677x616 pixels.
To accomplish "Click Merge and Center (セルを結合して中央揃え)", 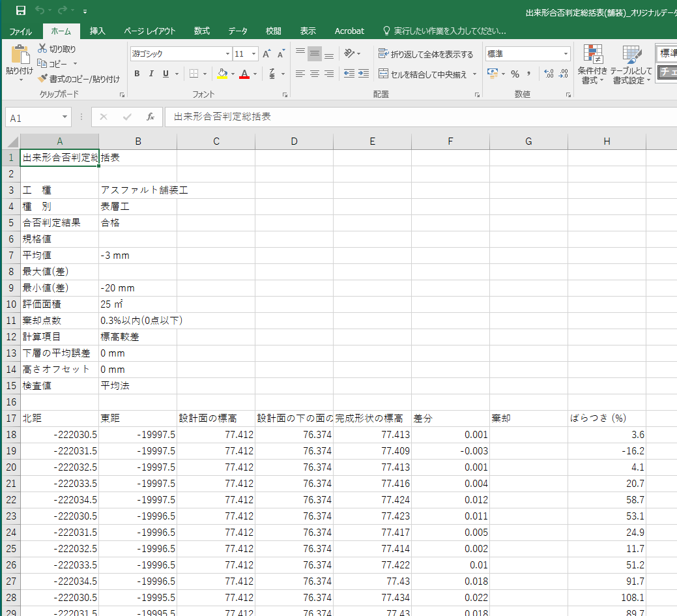I will pyautogui.click(x=423, y=74).
